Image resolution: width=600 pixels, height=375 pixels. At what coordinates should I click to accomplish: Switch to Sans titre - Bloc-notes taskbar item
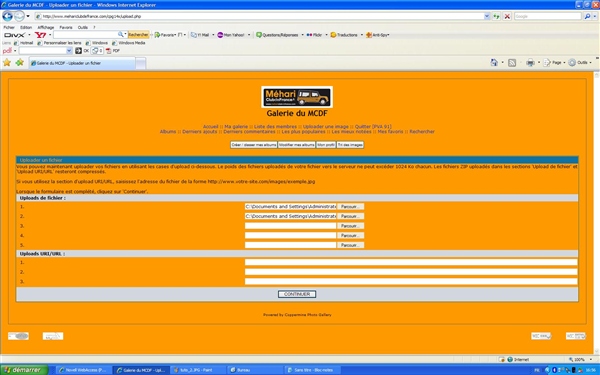(313, 370)
